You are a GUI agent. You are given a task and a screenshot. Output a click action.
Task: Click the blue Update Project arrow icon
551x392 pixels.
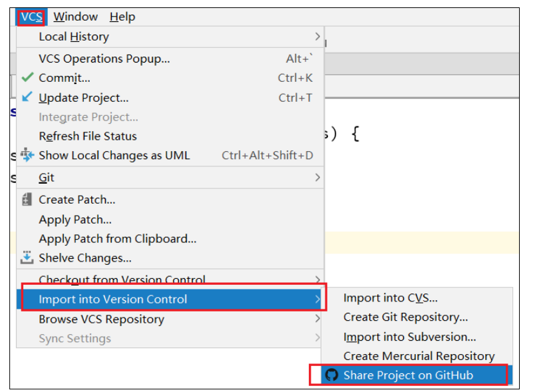[27, 97]
